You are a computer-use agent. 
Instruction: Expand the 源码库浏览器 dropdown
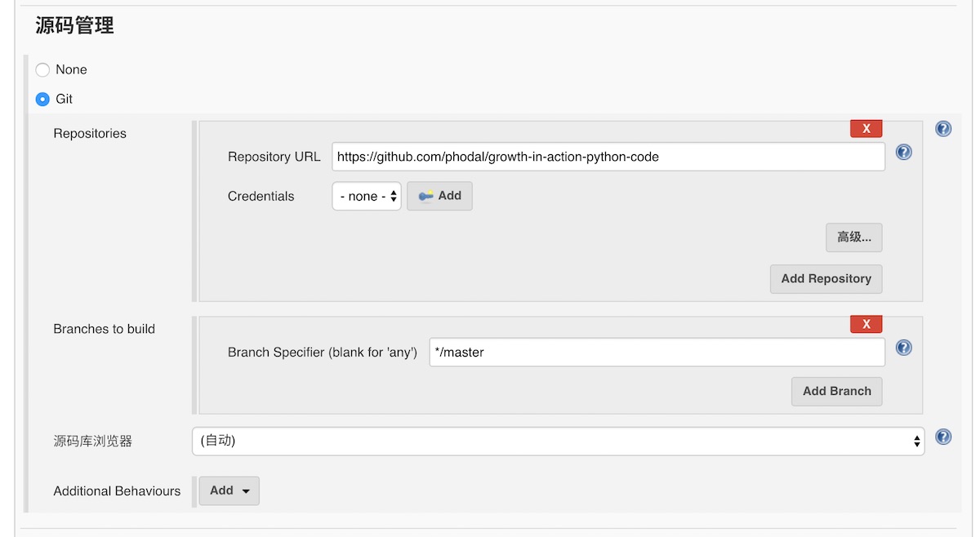tap(558, 441)
